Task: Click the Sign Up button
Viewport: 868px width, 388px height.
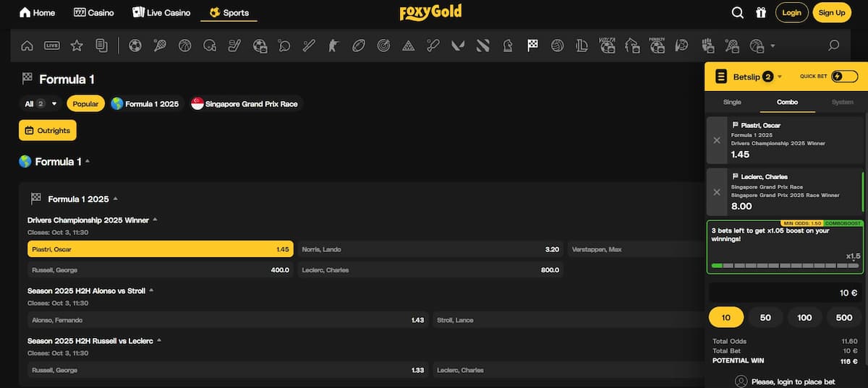Action: coord(831,12)
